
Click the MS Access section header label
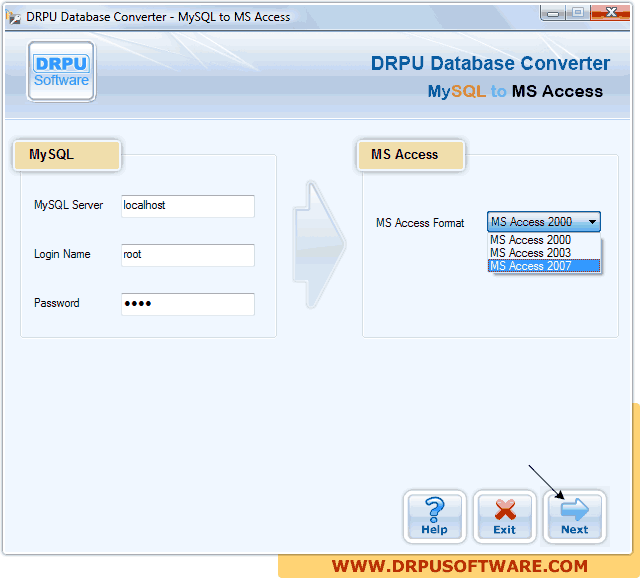coord(411,155)
